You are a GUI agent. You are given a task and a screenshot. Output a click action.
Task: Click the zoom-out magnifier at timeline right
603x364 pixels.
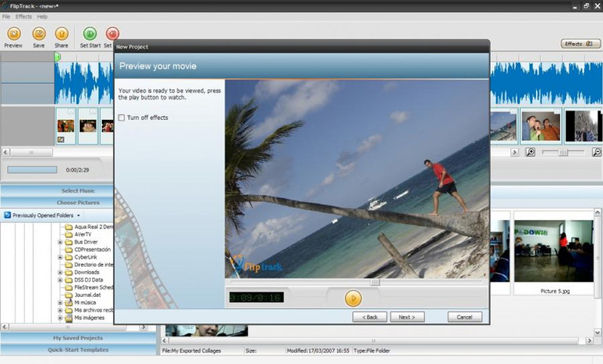[596, 152]
